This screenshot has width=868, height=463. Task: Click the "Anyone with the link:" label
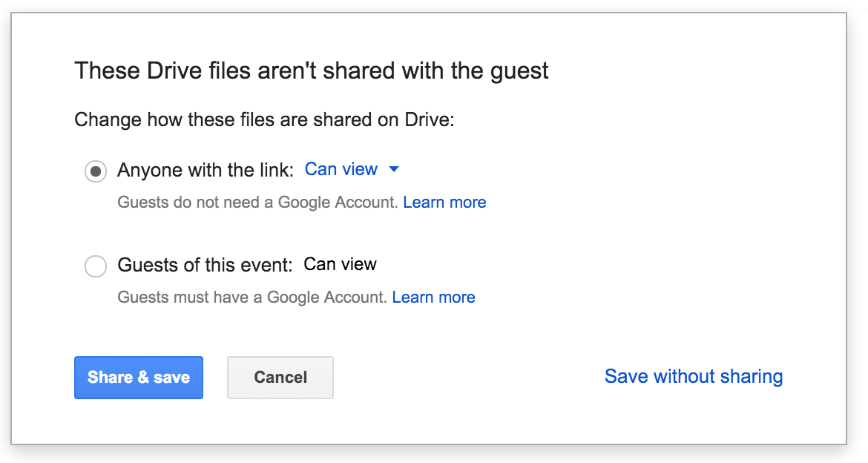tap(206, 171)
